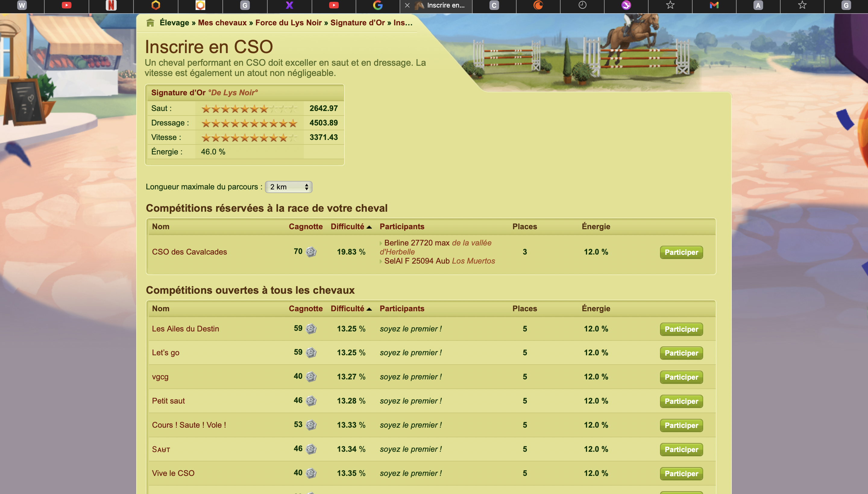The image size is (868, 494).
Task: Click Participer for Les Ailes du Destin
Action: coord(681,329)
